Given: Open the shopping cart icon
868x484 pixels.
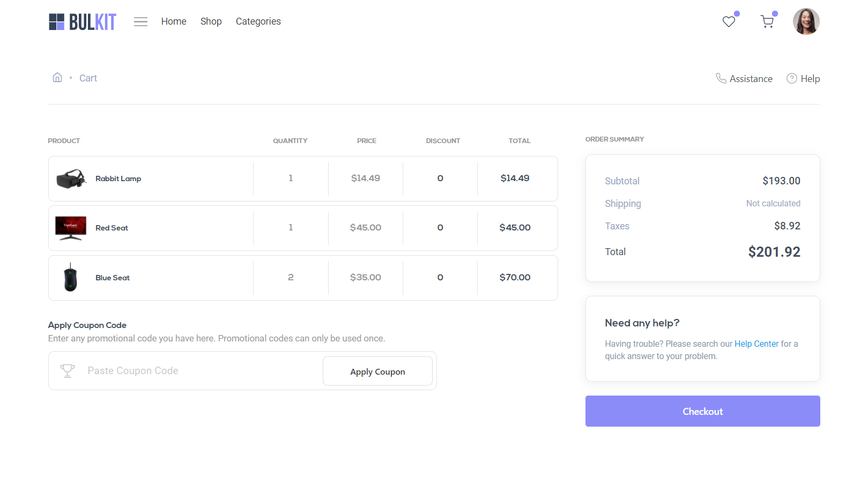Looking at the screenshot, I should pyautogui.click(x=767, y=22).
